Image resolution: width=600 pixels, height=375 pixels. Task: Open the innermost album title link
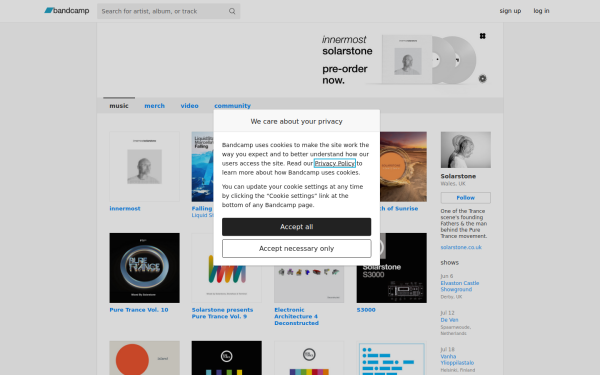point(125,209)
